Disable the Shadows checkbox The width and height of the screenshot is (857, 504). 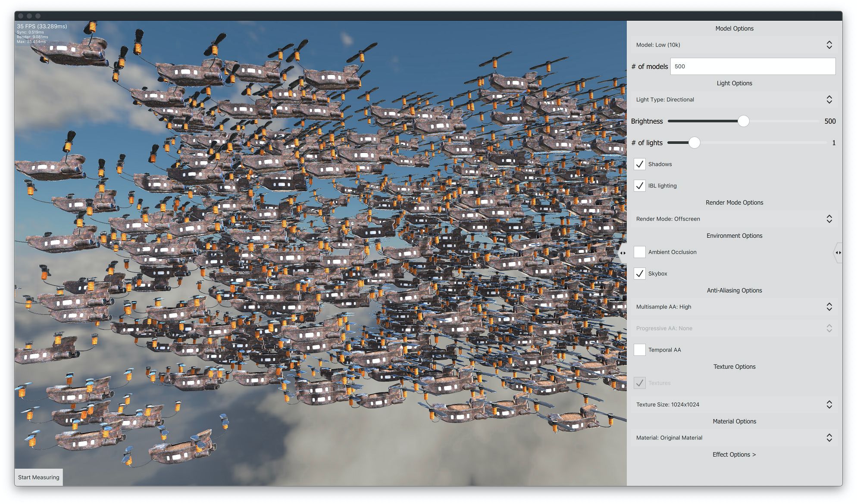(x=640, y=164)
